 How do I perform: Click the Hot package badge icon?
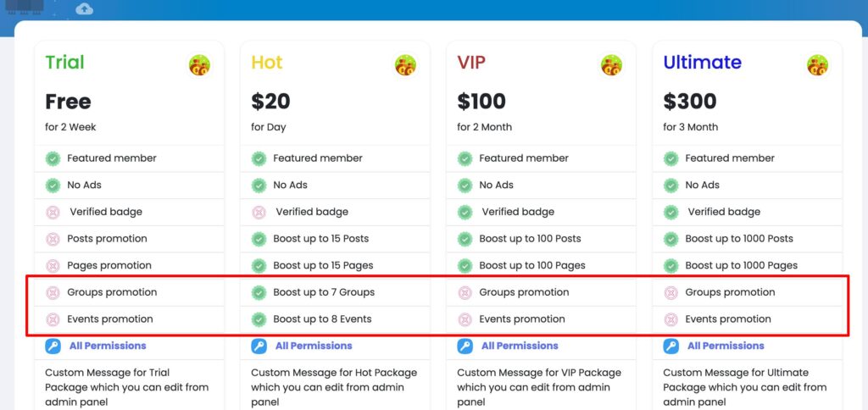[x=405, y=65]
